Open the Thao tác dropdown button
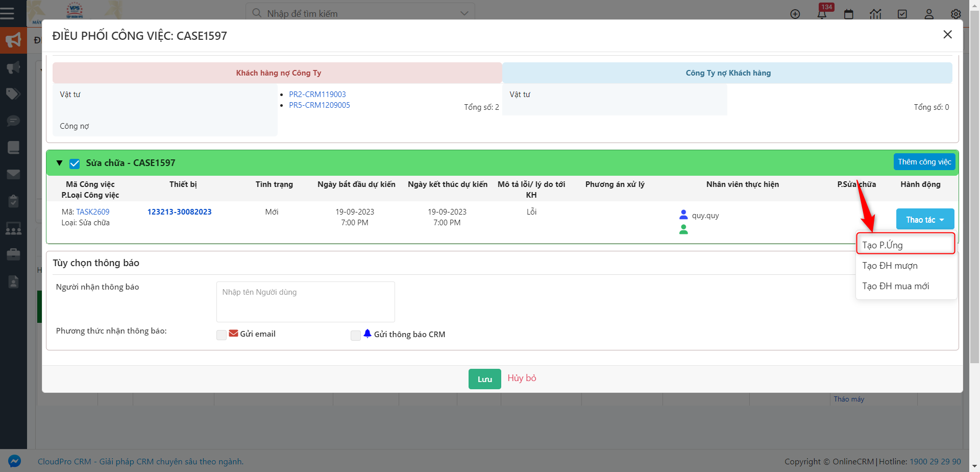 925,219
